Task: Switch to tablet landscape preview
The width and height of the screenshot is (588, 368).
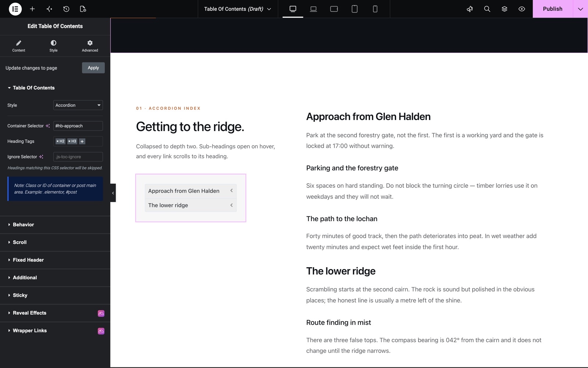Action: pyautogui.click(x=334, y=9)
